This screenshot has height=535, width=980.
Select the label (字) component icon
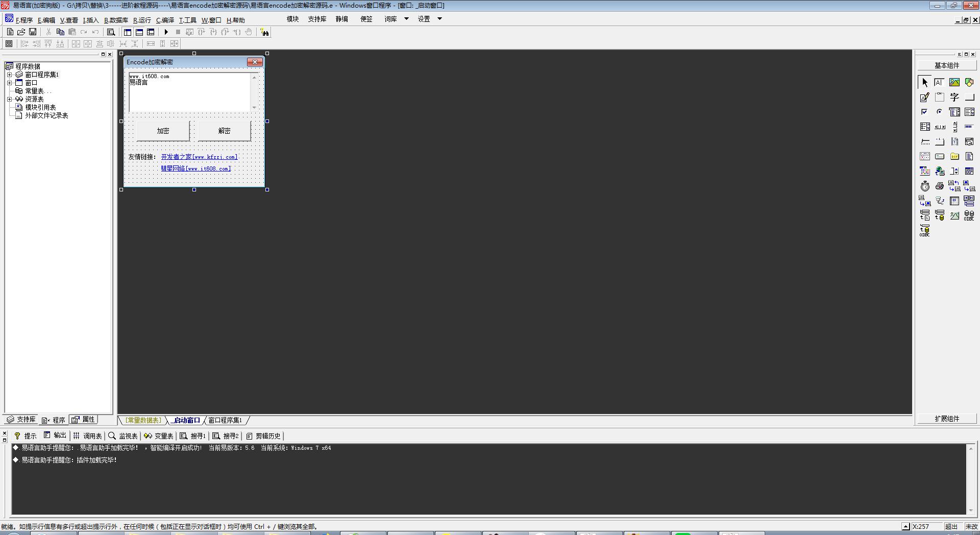point(954,97)
